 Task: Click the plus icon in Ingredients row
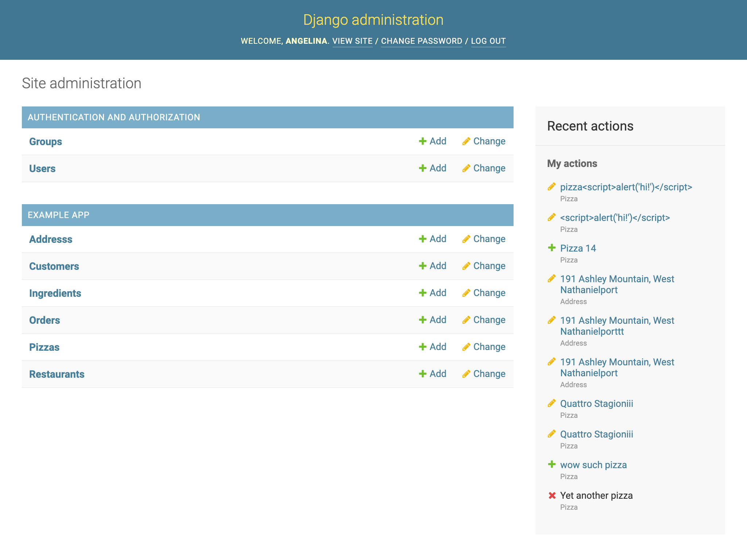pyautogui.click(x=422, y=293)
